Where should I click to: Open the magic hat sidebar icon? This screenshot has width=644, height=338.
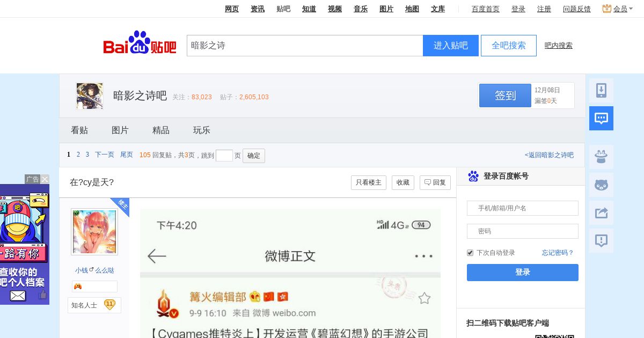pos(601,157)
